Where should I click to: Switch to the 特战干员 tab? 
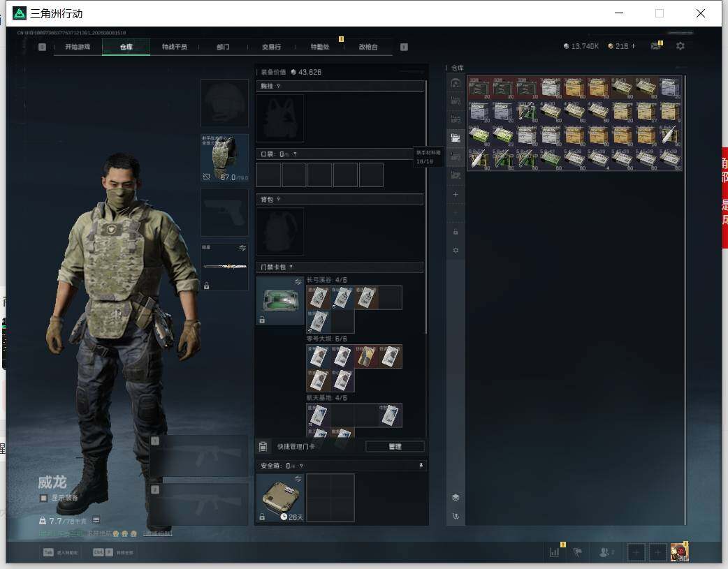pyautogui.click(x=174, y=47)
